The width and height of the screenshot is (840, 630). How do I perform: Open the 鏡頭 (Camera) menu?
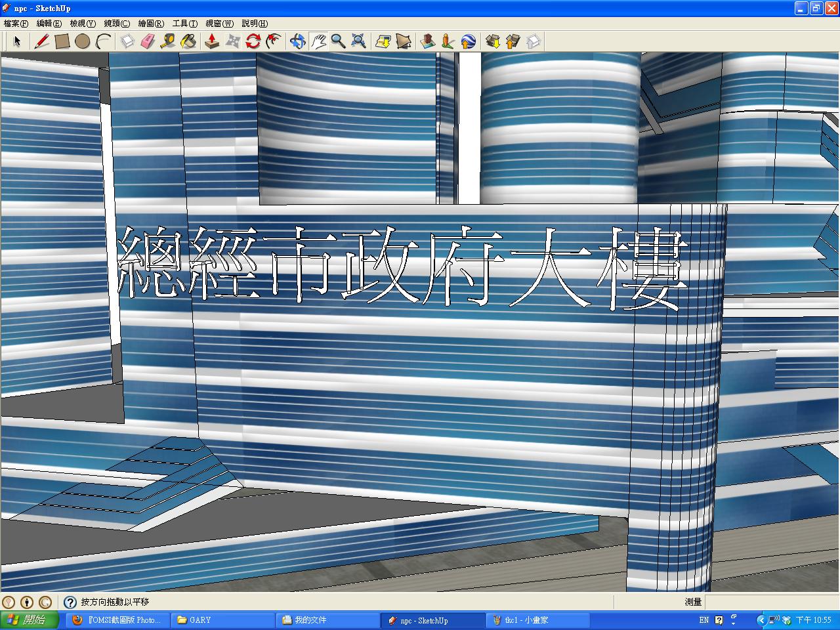point(117,24)
